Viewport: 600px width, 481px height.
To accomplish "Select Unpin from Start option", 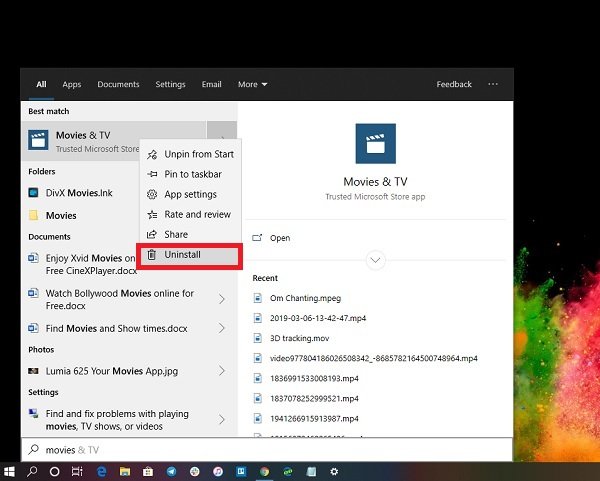I will (190, 154).
